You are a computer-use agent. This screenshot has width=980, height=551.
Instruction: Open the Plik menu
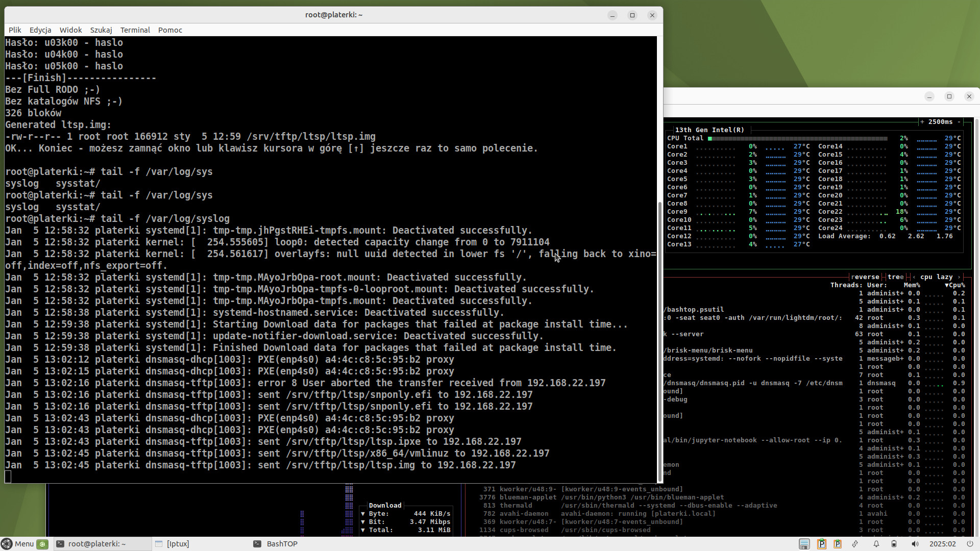pyautogui.click(x=15, y=30)
